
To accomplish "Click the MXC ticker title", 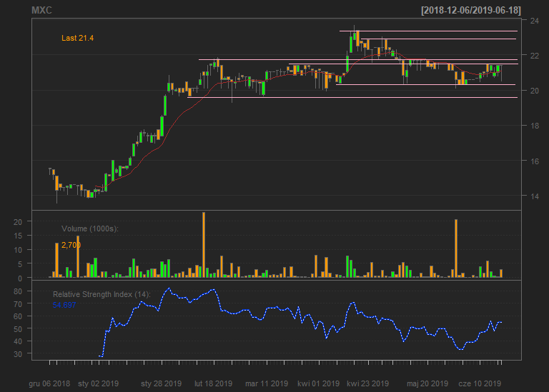I will (41, 10).
